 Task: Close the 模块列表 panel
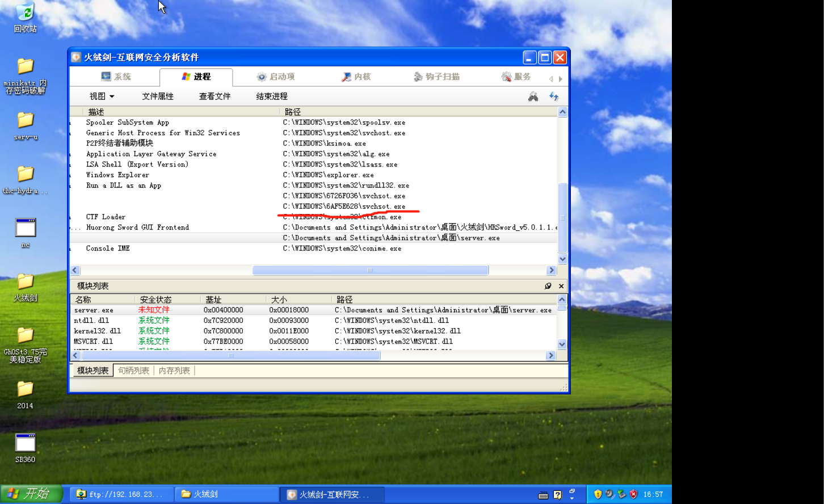[561, 286]
